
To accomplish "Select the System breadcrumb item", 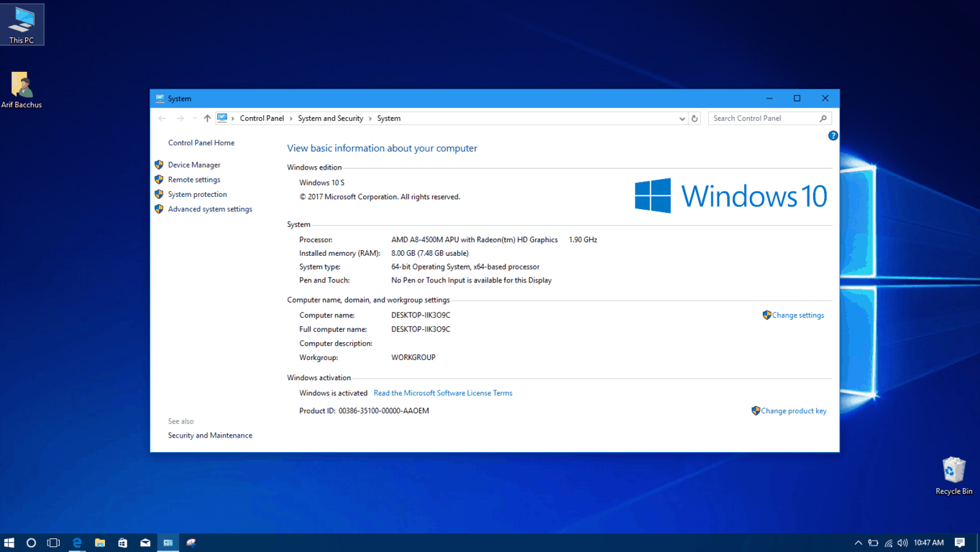I will (x=389, y=119).
